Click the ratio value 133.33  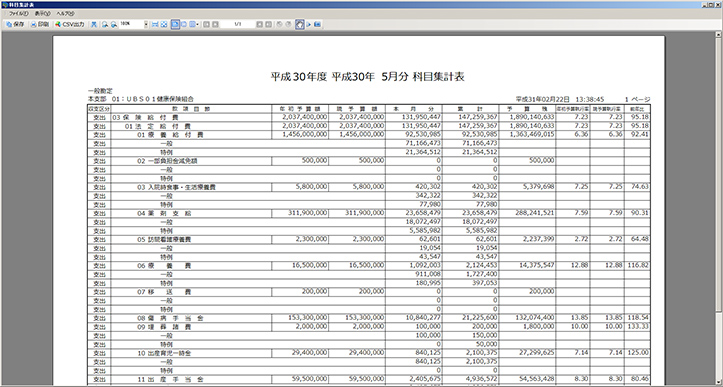coord(639,327)
